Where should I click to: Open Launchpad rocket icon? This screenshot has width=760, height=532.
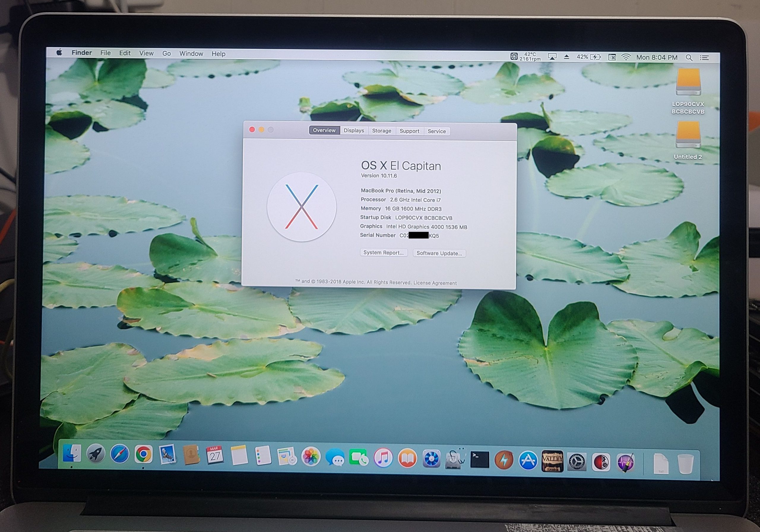coord(96,454)
